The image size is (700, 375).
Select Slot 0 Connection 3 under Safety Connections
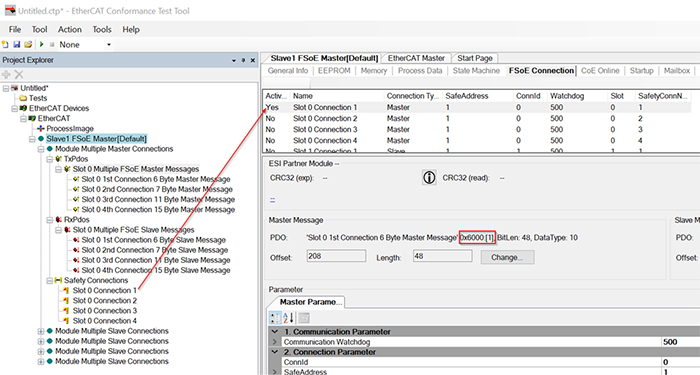point(104,311)
